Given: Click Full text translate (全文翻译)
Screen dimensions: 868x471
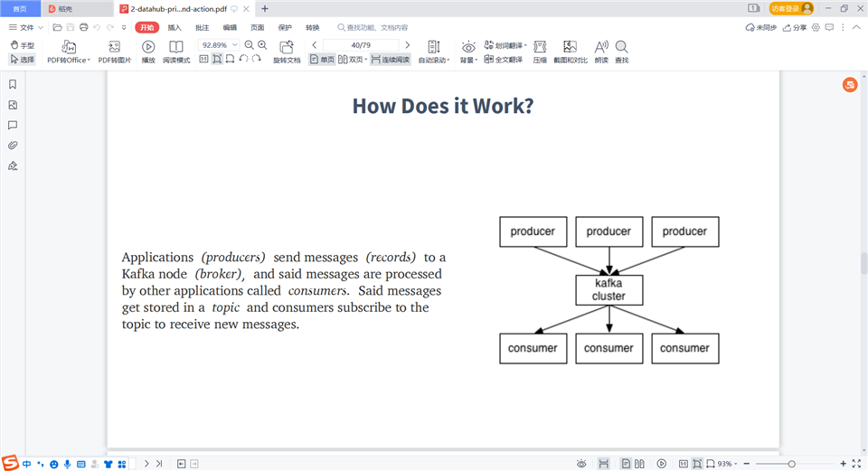Looking at the screenshot, I should pos(504,60).
